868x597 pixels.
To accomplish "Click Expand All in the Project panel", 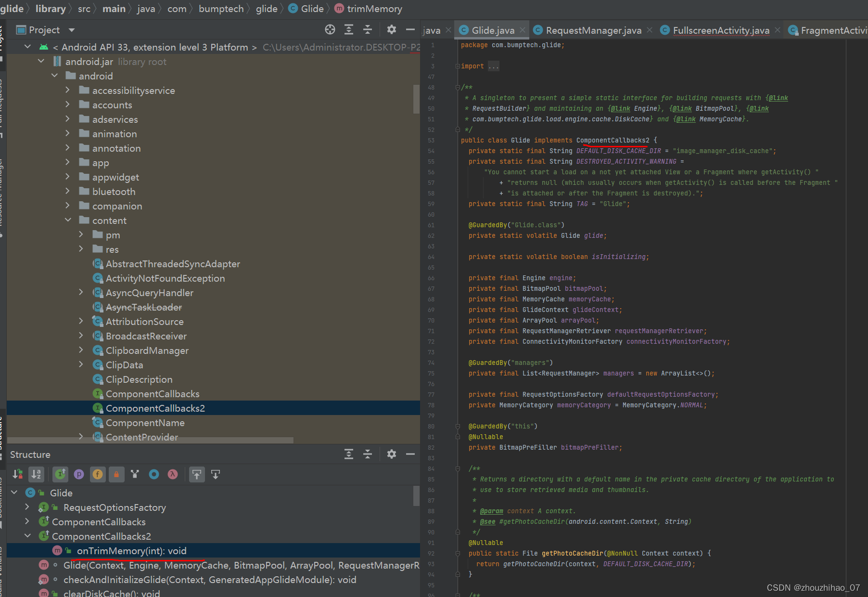I will [349, 30].
